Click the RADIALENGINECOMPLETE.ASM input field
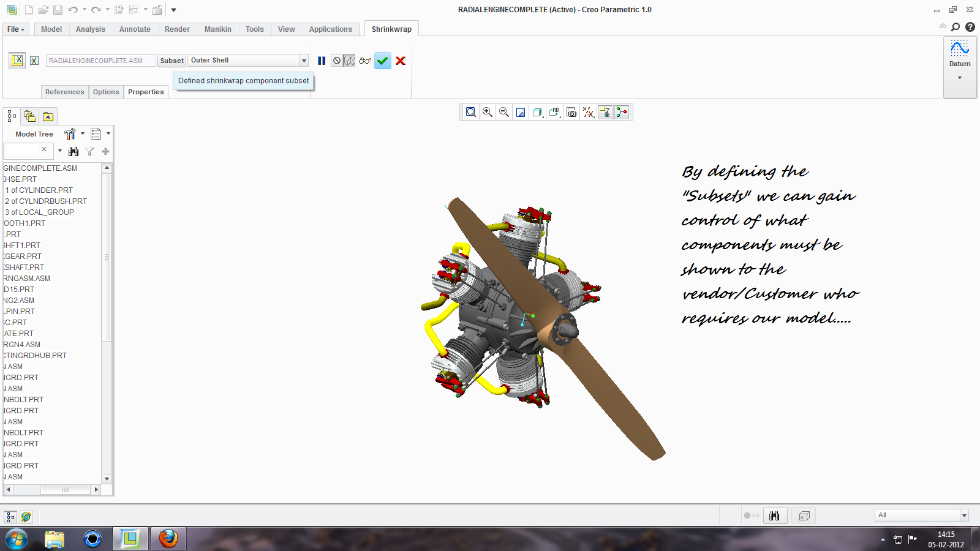980x551 pixels. tap(101, 61)
